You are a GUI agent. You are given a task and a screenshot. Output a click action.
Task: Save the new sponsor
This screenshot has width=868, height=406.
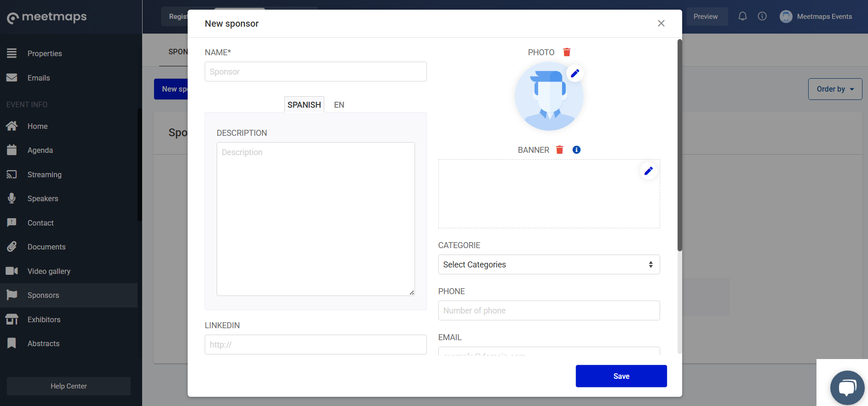click(621, 376)
